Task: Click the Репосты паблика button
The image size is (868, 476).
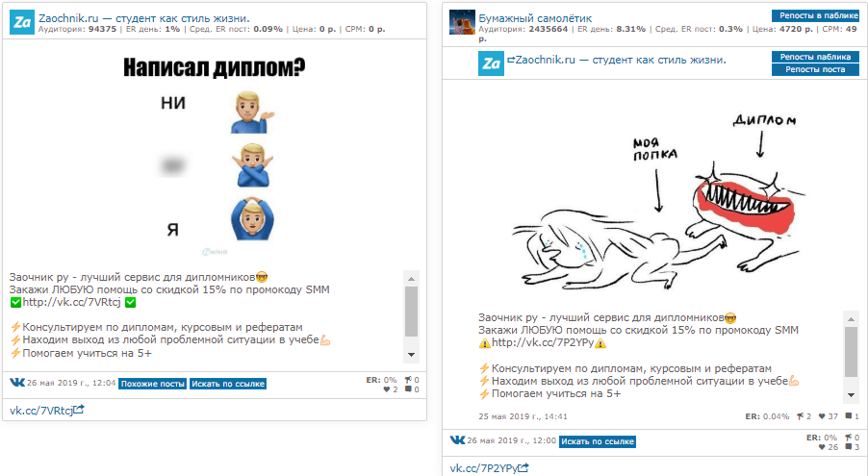Action: click(815, 57)
